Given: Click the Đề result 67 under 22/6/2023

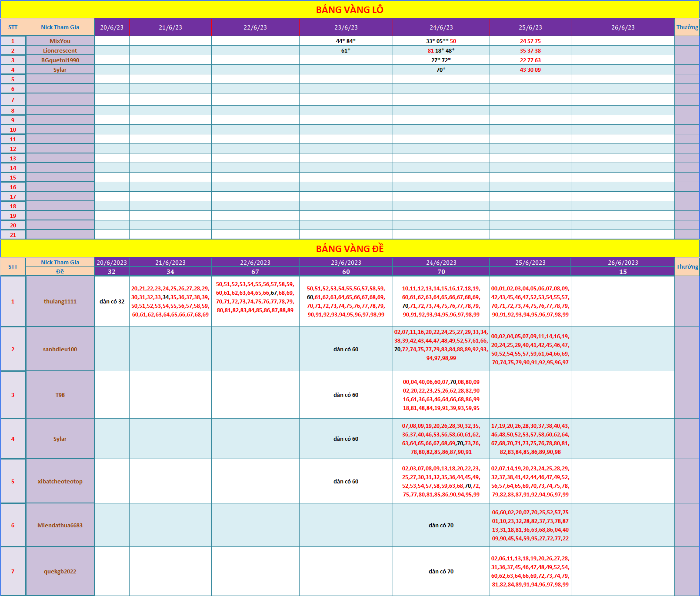Looking at the screenshot, I should 255,272.
